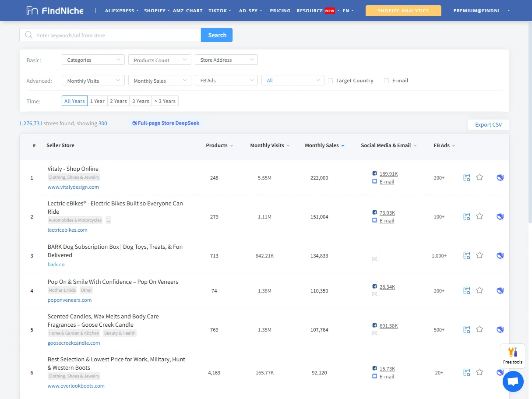This screenshot has height=399, width=532.
Task: Open lectricebikes.com link
Action: (x=67, y=230)
